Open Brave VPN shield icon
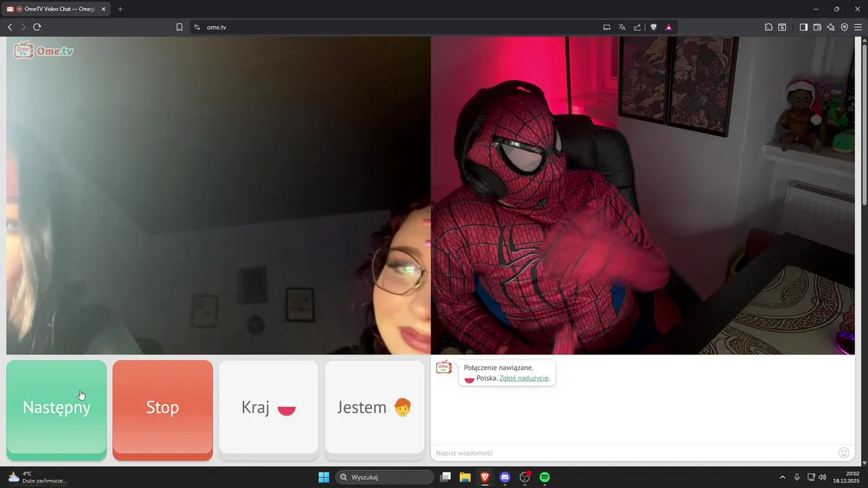The image size is (868, 488). 844,27
